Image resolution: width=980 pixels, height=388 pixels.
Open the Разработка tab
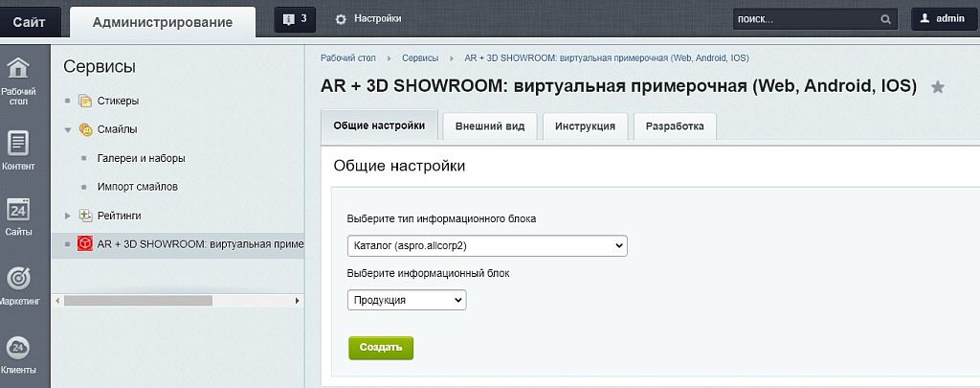click(x=674, y=126)
